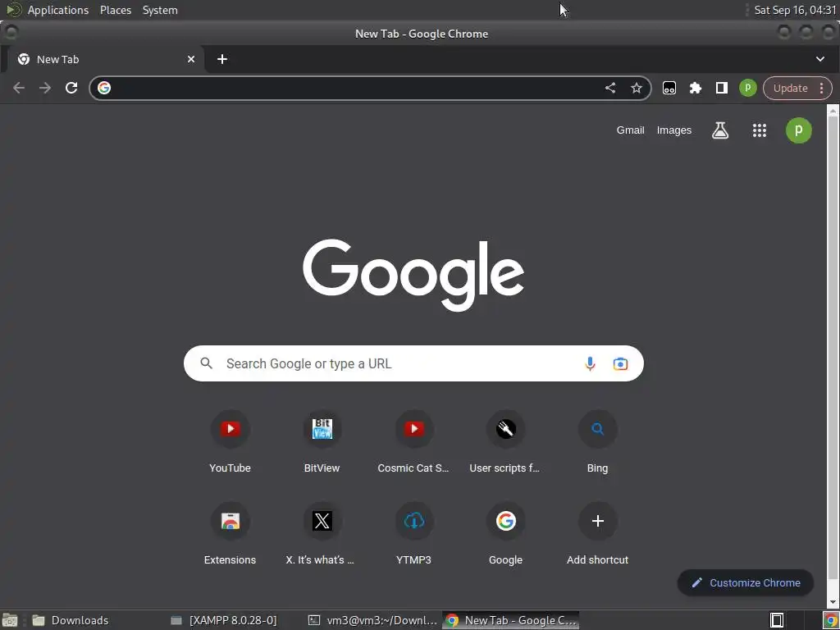Image resolution: width=840 pixels, height=630 pixels.
Task: Toggle the side panel icon
Action: tap(722, 88)
